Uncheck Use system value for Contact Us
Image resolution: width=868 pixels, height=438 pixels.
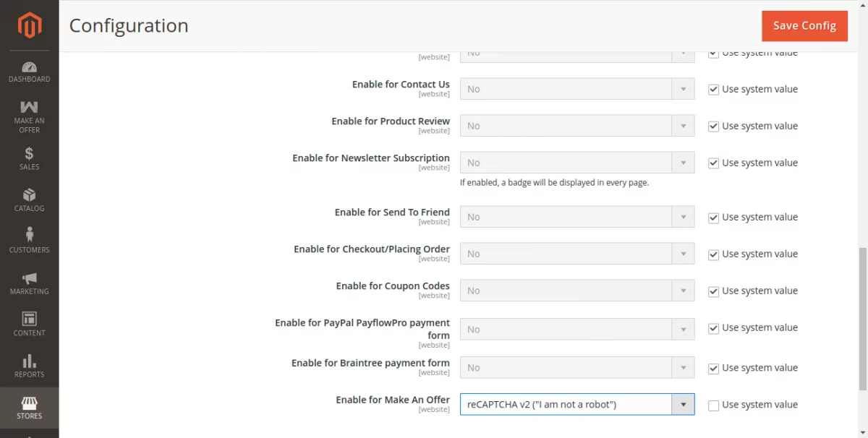coord(714,90)
